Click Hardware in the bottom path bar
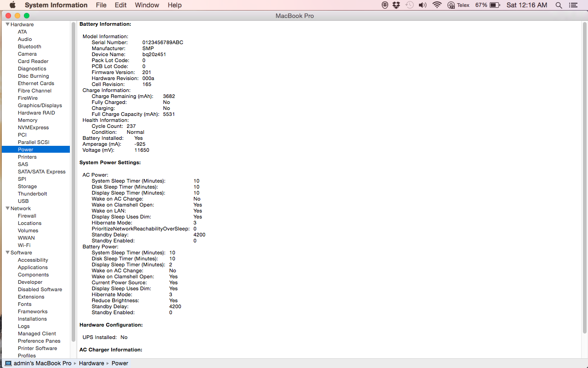The width and height of the screenshot is (588, 368). pos(91,363)
